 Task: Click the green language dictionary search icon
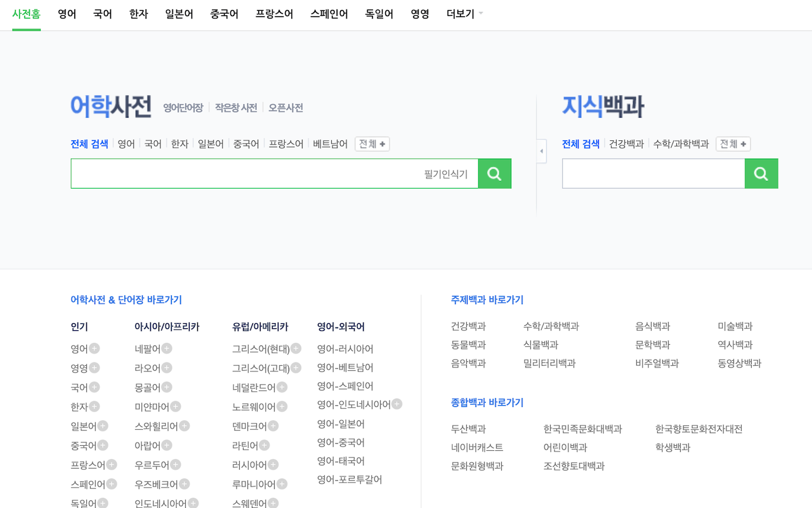point(495,174)
